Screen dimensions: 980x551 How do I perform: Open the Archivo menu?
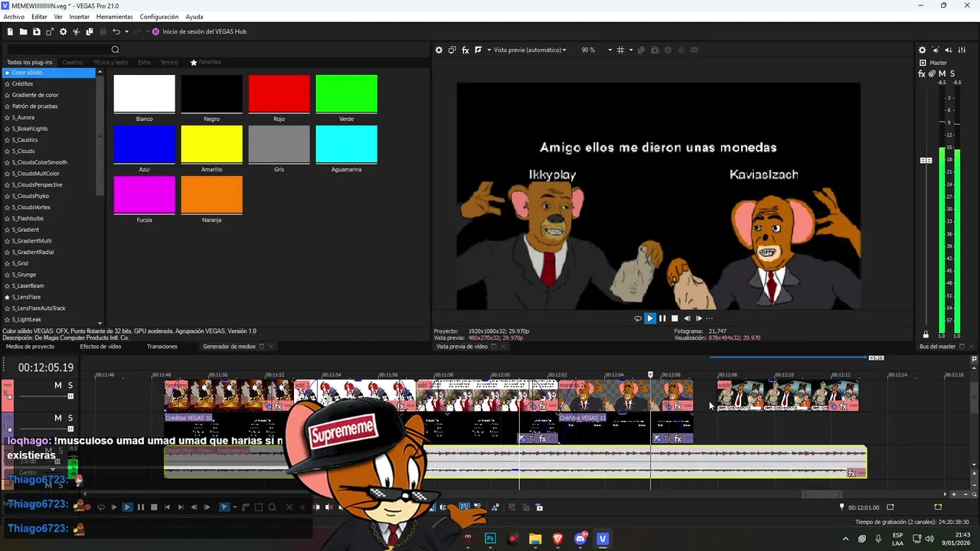pyautogui.click(x=14, y=17)
